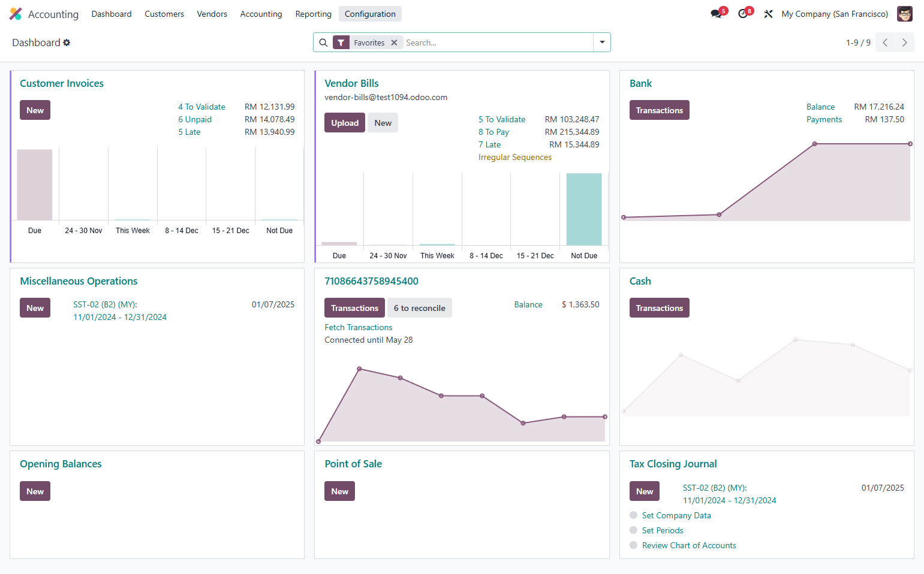This screenshot has width=924, height=574.
Task: Go to the next page arrow
Action: point(904,43)
